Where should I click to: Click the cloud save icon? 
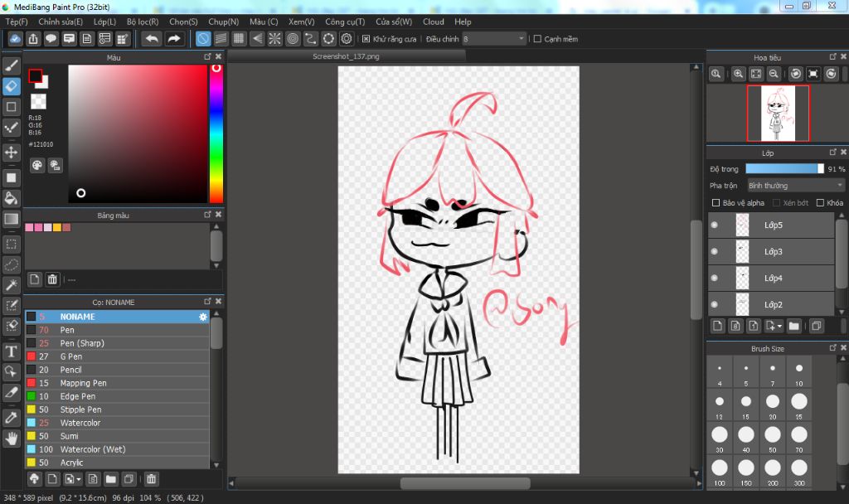[x=15, y=39]
